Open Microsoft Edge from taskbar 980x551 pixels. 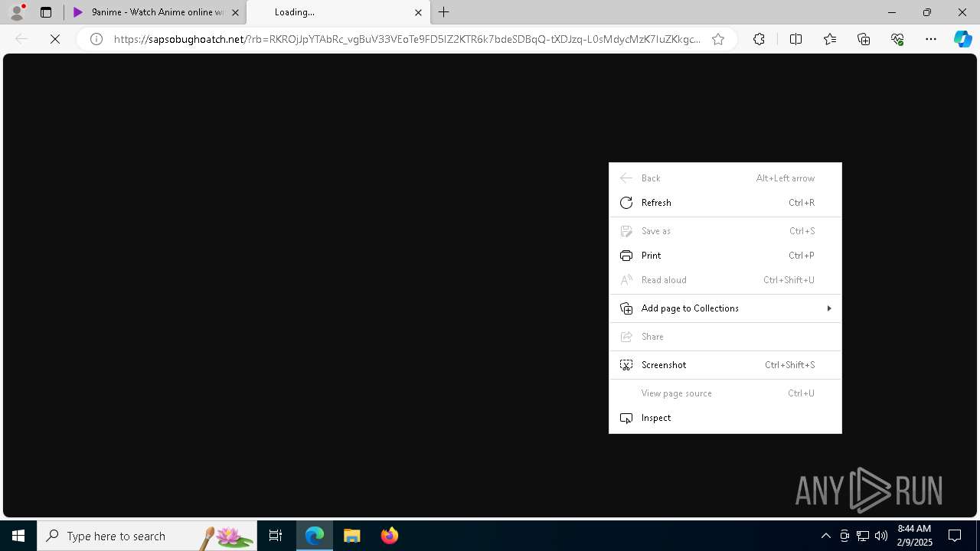point(315,536)
